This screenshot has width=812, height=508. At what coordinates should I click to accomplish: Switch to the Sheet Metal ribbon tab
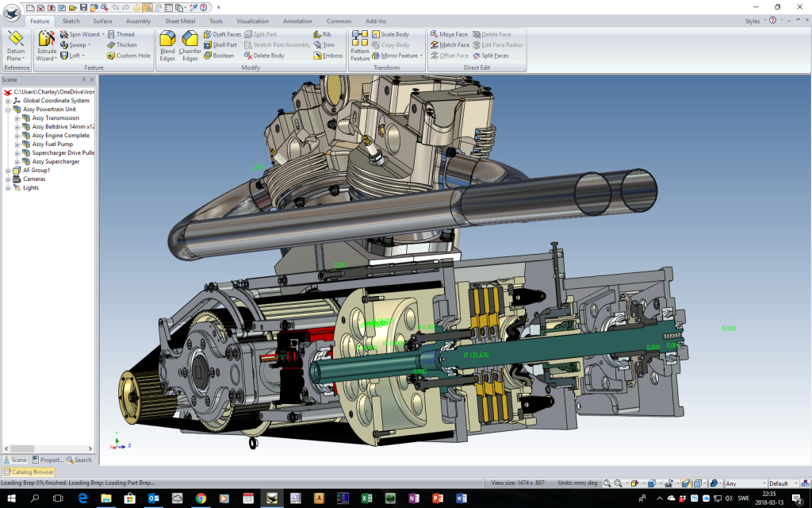coord(179,21)
